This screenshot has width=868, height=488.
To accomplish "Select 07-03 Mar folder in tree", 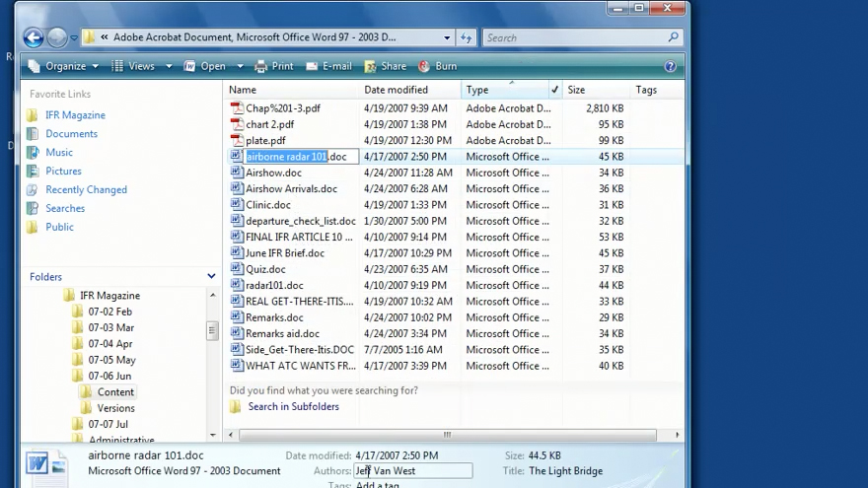I will [110, 327].
